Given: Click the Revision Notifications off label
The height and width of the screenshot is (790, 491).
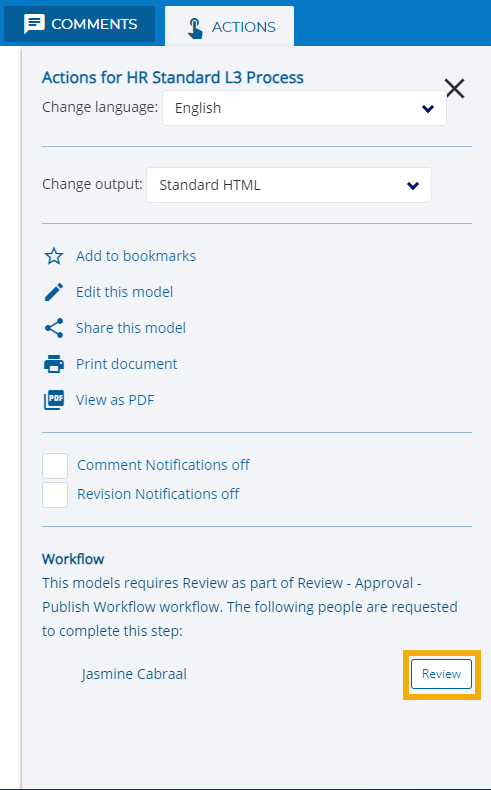Looking at the screenshot, I should [158, 494].
